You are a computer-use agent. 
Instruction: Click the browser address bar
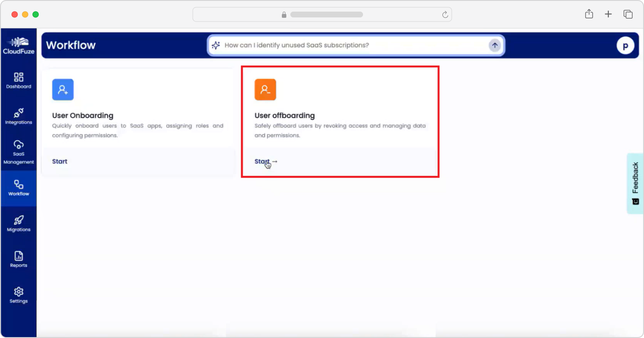322,14
